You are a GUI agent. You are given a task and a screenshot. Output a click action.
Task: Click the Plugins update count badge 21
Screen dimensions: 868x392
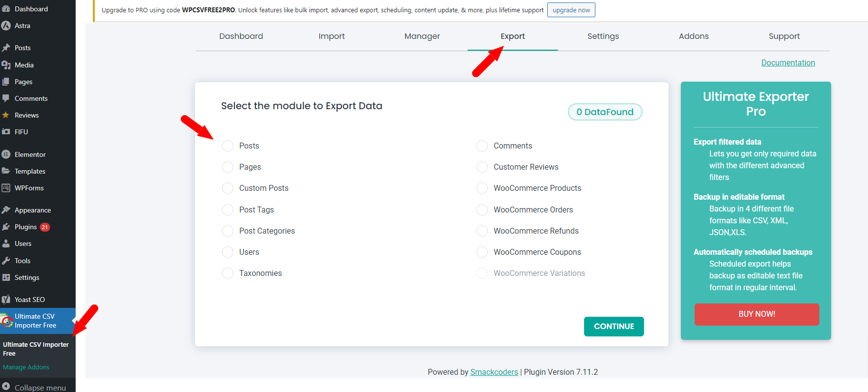coord(45,227)
